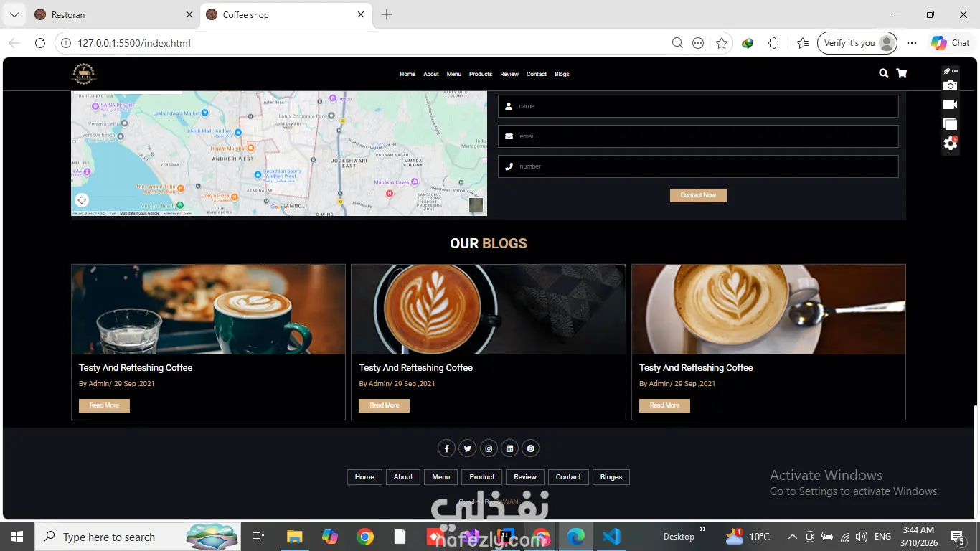Screen dimensions: 980x551
Task: Open a new tab with the plus button
Action: point(387,14)
